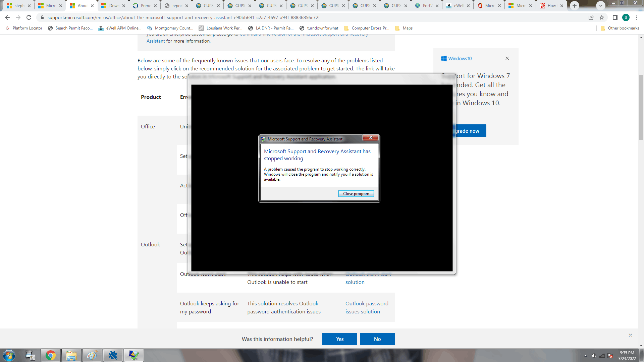View site info via lock icon
The height and width of the screenshot is (362, 644).
[42, 17]
